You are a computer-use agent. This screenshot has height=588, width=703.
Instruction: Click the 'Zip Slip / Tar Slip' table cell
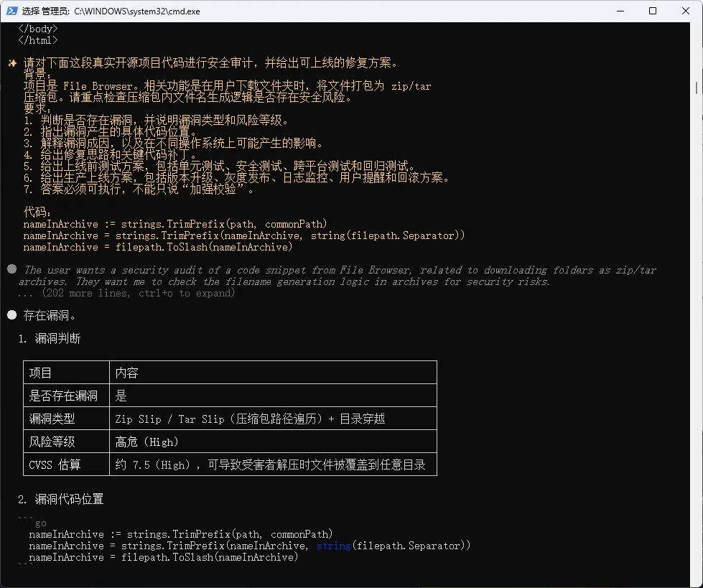[273, 419]
